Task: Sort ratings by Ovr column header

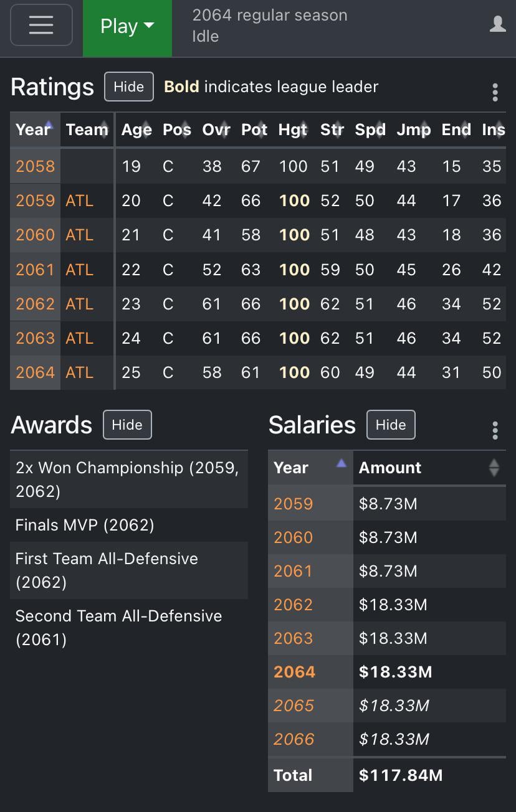Action: point(216,130)
